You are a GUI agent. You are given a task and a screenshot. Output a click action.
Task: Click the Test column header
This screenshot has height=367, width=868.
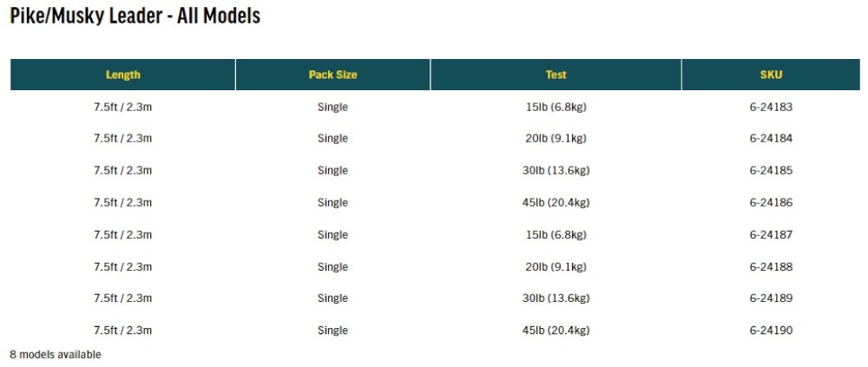(x=556, y=75)
